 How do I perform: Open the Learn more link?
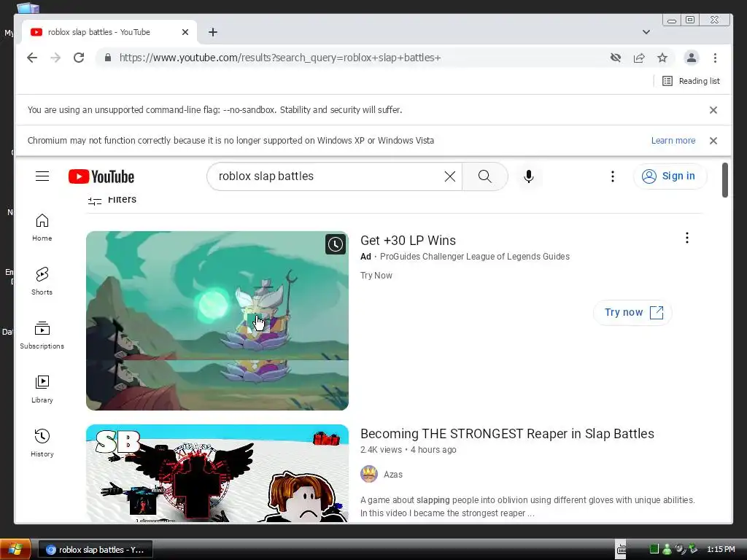(673, 141)
